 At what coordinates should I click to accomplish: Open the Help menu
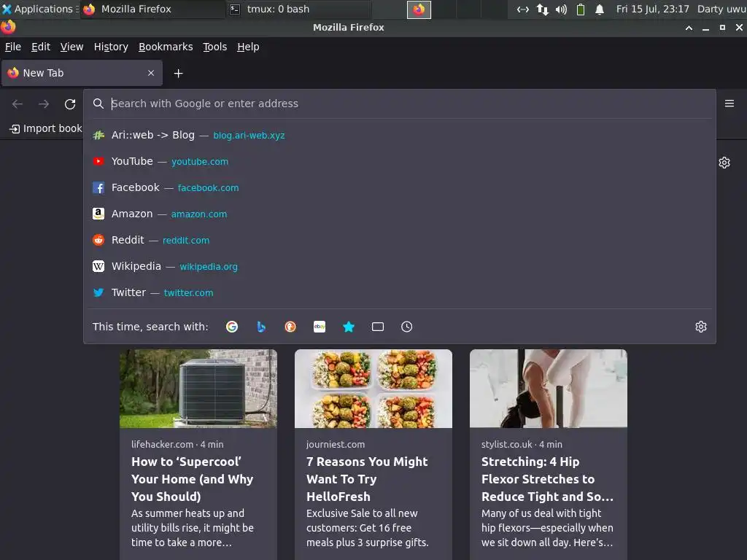(248, 47)
